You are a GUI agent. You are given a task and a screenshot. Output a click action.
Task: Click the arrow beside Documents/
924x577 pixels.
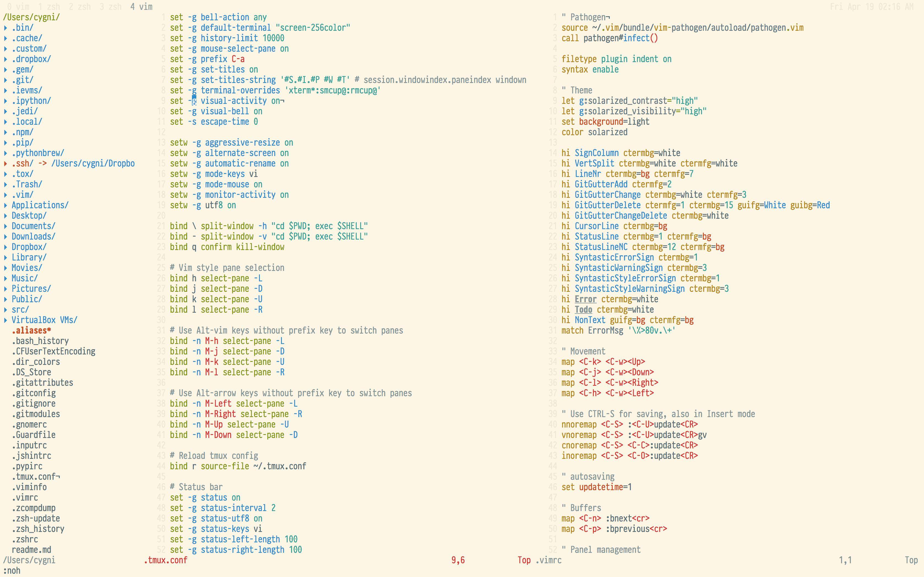6,226
